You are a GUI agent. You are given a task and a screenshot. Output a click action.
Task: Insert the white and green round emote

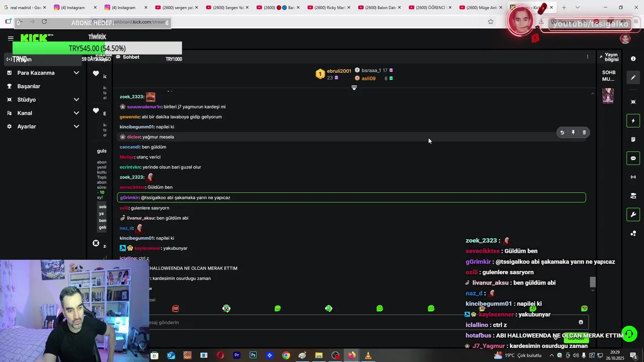point(226,308)
